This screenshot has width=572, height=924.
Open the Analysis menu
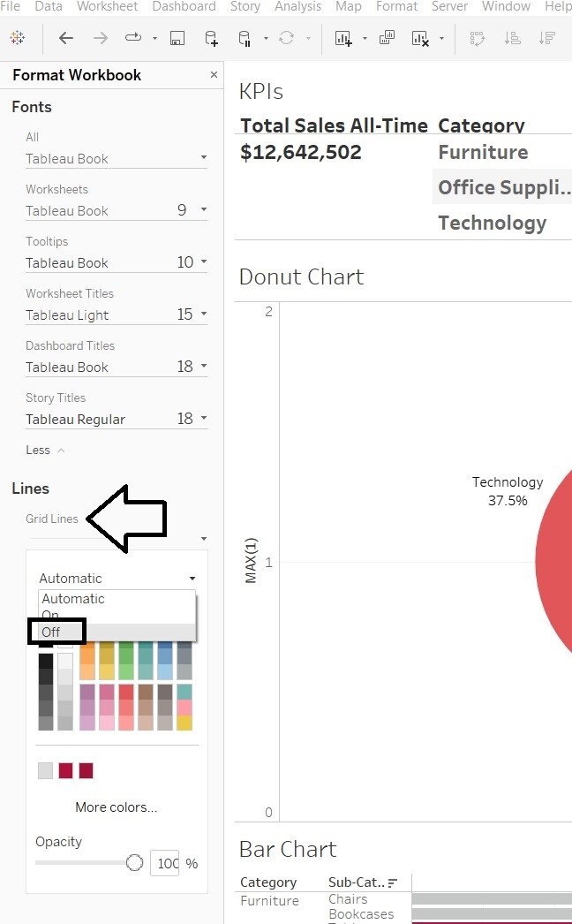pyautogui.click(x=297, y=6)
